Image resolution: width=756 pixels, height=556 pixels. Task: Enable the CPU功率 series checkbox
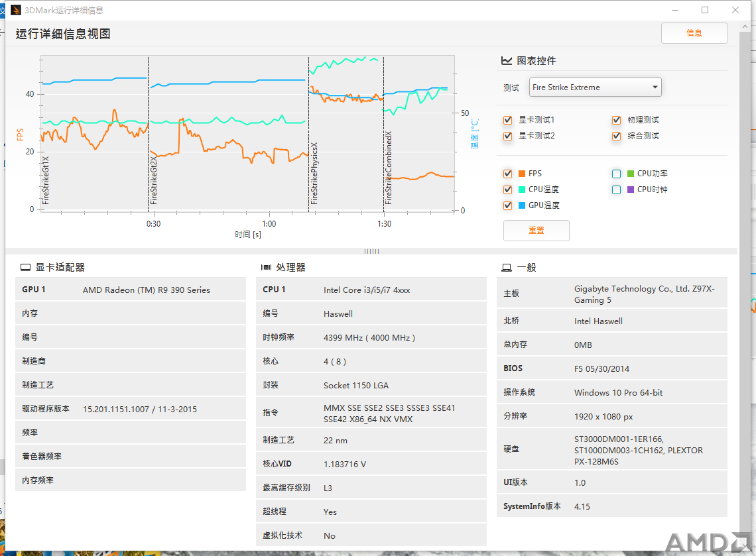(x=616, y=174)
